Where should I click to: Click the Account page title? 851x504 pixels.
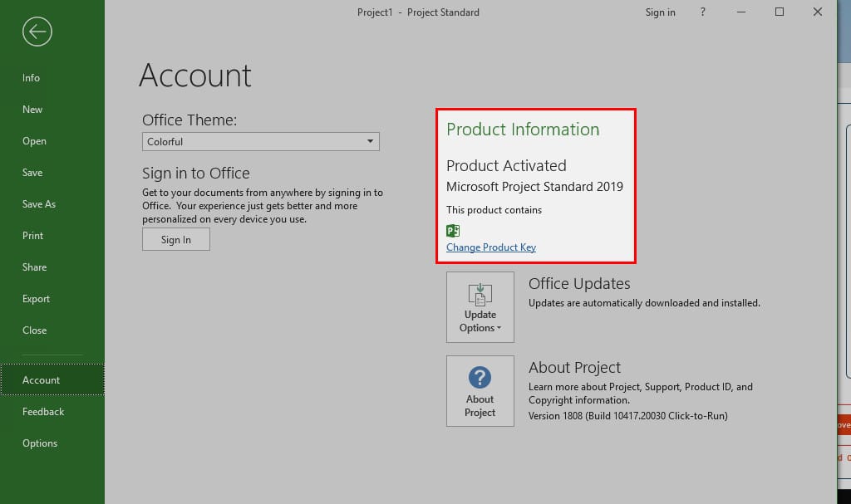click(x=194, y=76)
